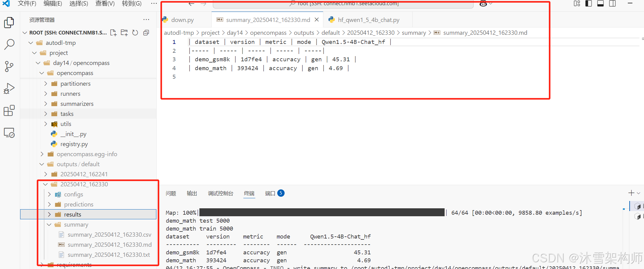Switch to the down.py editor tab
Image resolution: width=644 pixels, height=269 pixels.
click(183, 20)
